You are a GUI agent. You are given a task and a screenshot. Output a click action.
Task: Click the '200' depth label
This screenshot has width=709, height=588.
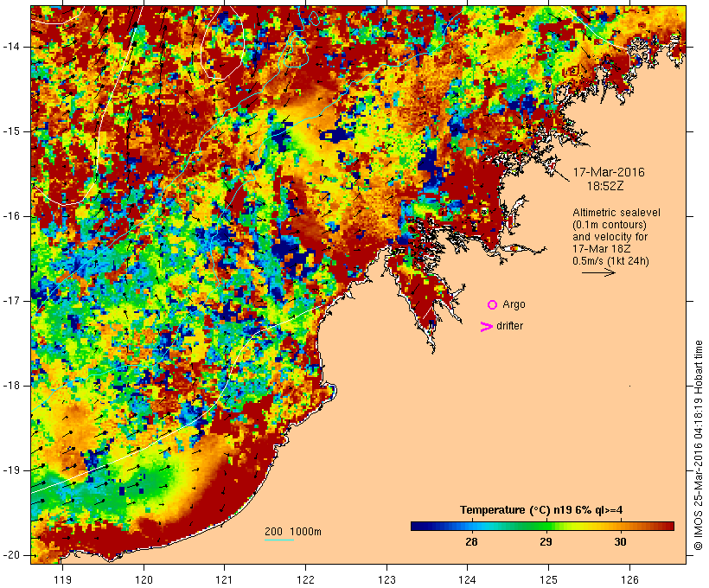pyautogui.click(x=273, y=532)
